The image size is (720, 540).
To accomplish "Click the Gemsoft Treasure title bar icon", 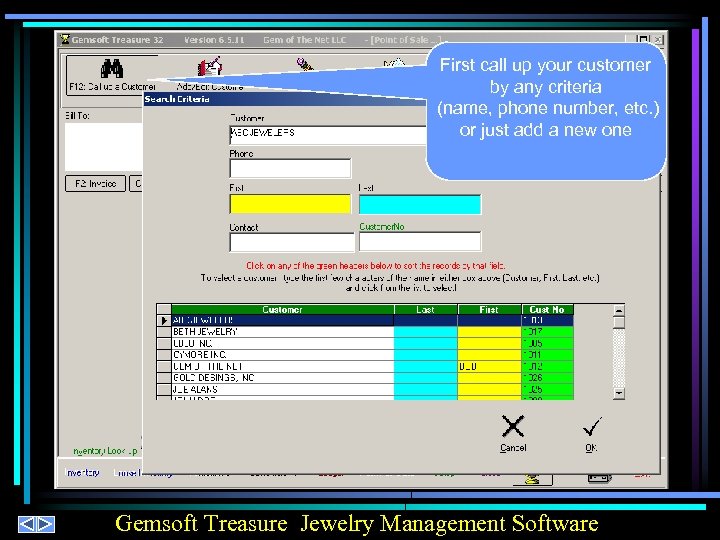I will pyautogui.click(x=65, y=39).
